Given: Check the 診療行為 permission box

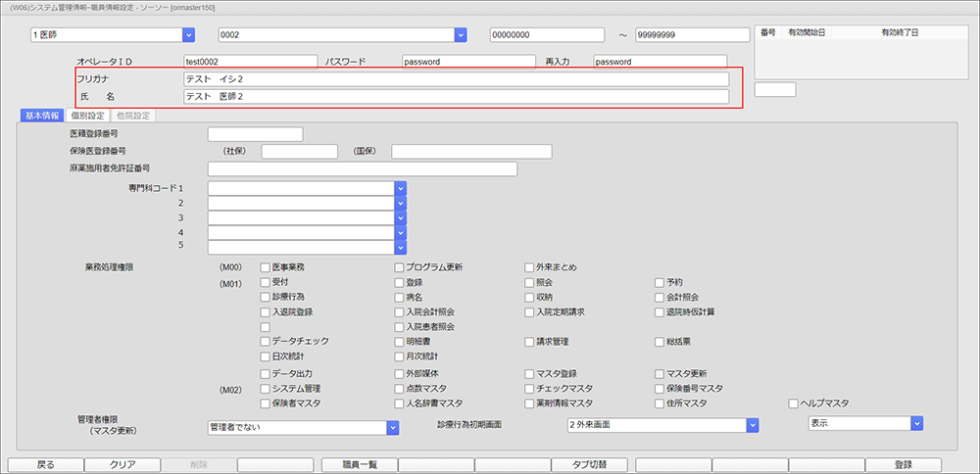Looking at the screenshot, I should pyautogui.click(x=265, y=297).
